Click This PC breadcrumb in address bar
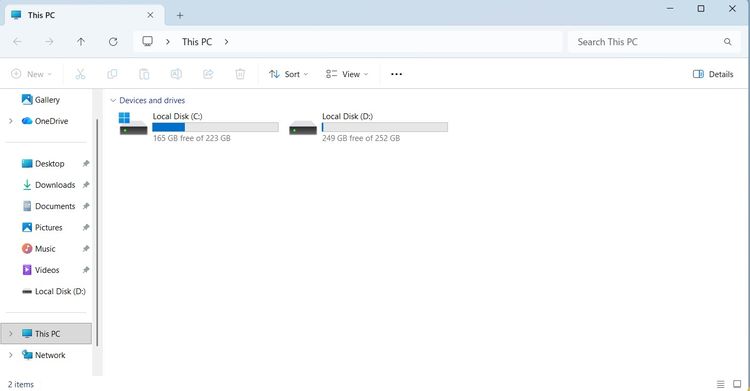This screenshot has height=391, width=750. (197, 42)
